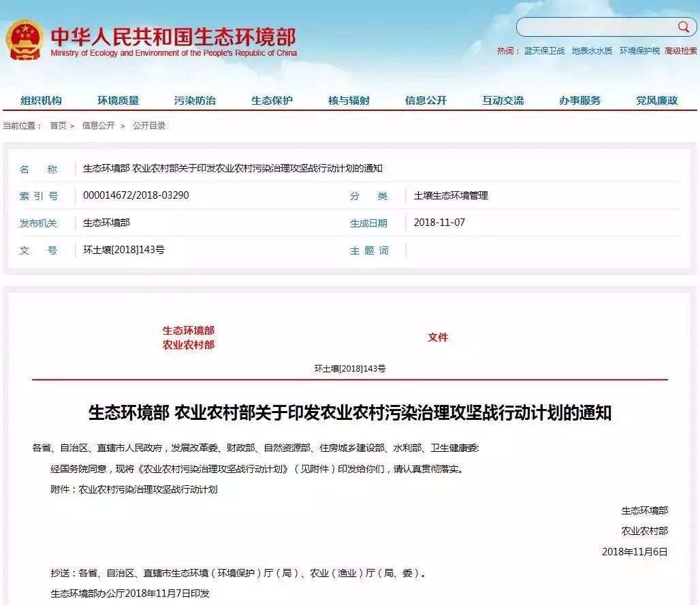Select the 环境质量 menu item
700x605 pixels.
click(118, 99)
